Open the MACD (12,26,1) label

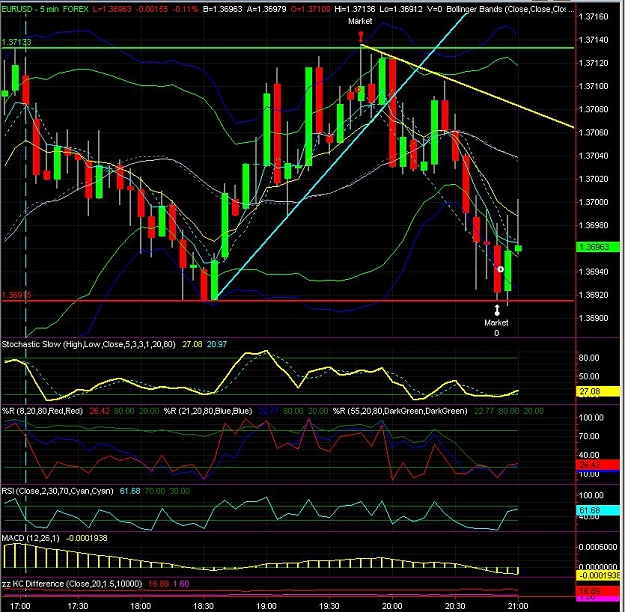pyautogui.click(x=30, y=538)
